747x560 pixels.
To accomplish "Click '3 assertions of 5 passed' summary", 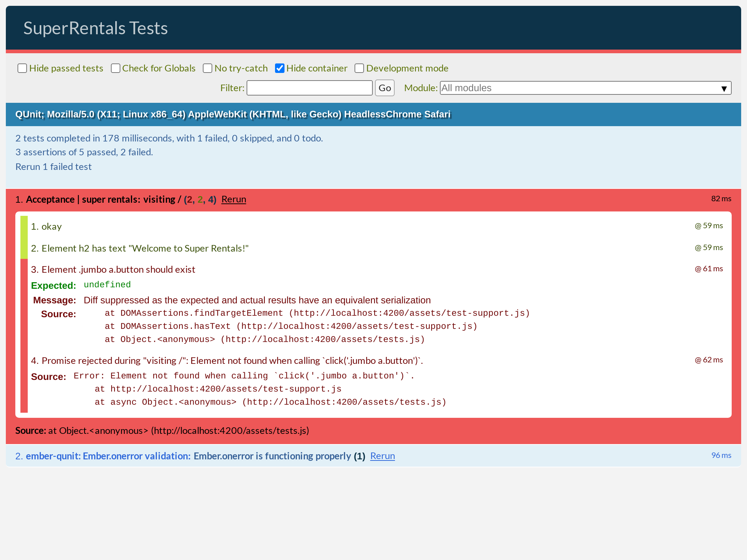I will pos(84,152).
